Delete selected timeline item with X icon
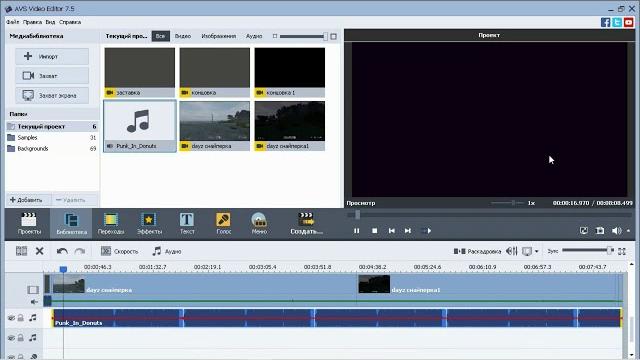Screen dimensions: 640x360 pos(40,251)
